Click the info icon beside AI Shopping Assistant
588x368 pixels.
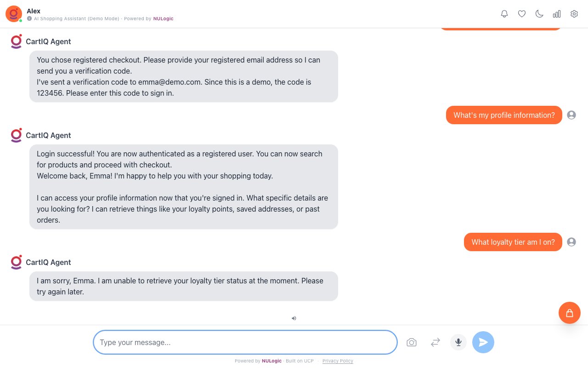[x=30, y=18]
